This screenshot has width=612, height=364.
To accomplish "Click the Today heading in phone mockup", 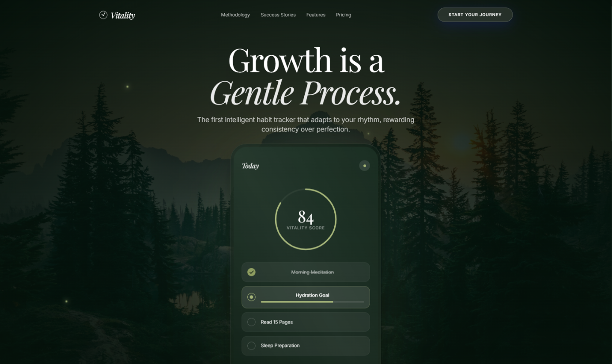I will (250, 166).
